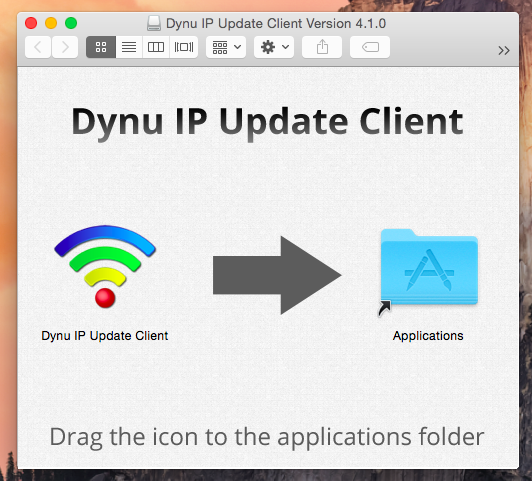Close the Dynu installer window

[31, 23]
